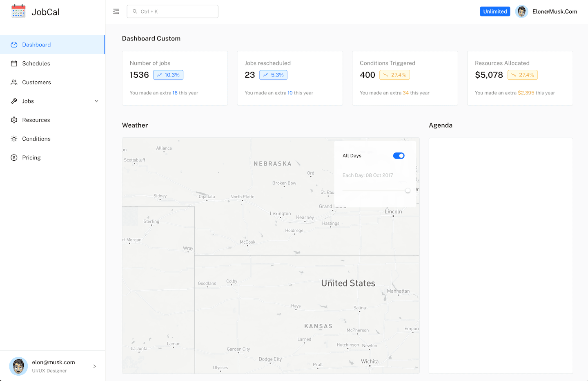This screenshot has height=381, width=588.
Task: Click the Elon@Musk.Com account link
Action: point(555,11)
